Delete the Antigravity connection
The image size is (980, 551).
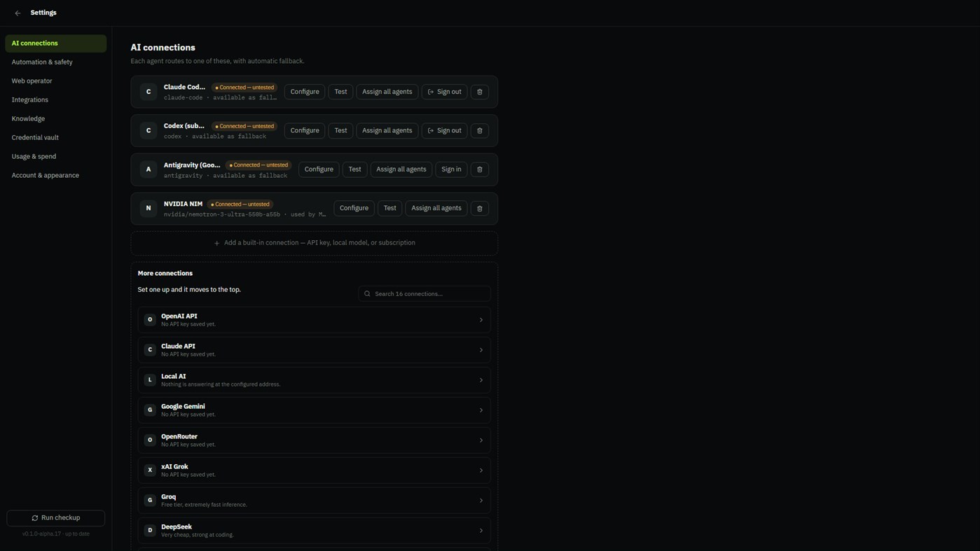[x=480, y=169]
